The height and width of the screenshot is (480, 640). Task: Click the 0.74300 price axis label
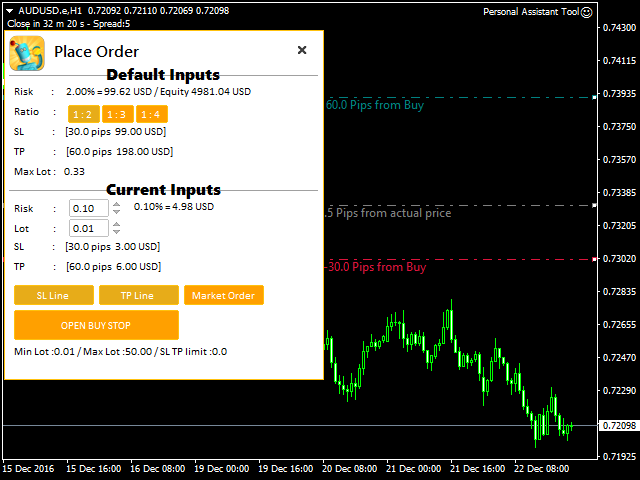click(619, 28)
